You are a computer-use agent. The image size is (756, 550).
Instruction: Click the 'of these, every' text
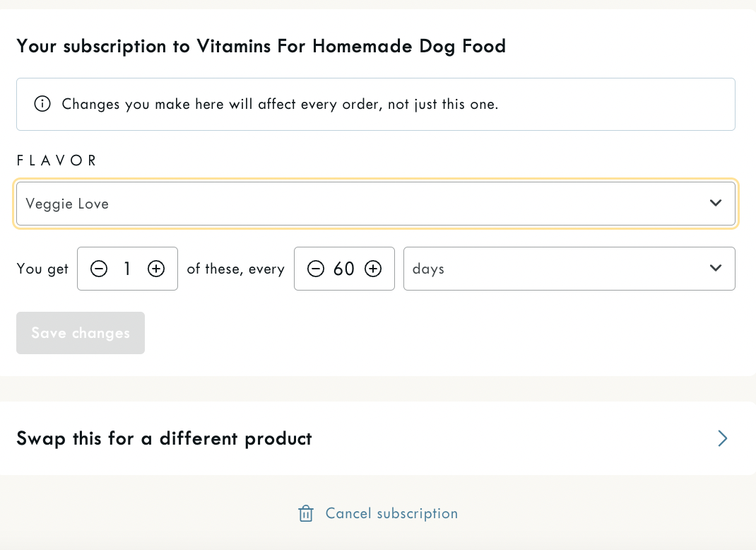point(235,269)
